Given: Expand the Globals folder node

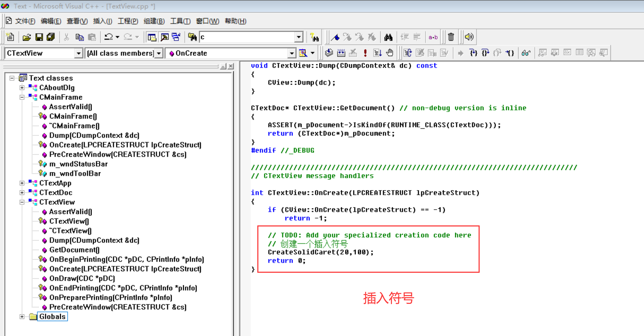Looking at the screenshot, I should tap(22, 317).
